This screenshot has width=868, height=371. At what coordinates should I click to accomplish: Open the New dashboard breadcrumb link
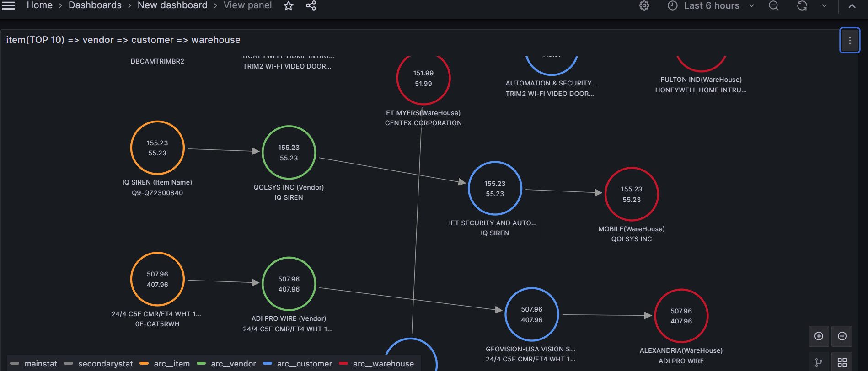click(172, 5)
